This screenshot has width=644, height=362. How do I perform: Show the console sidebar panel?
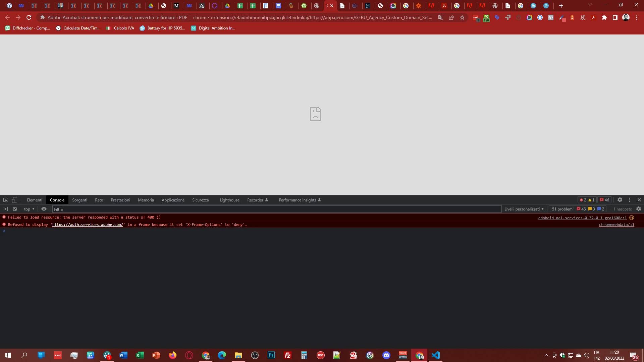coord(5,209)
